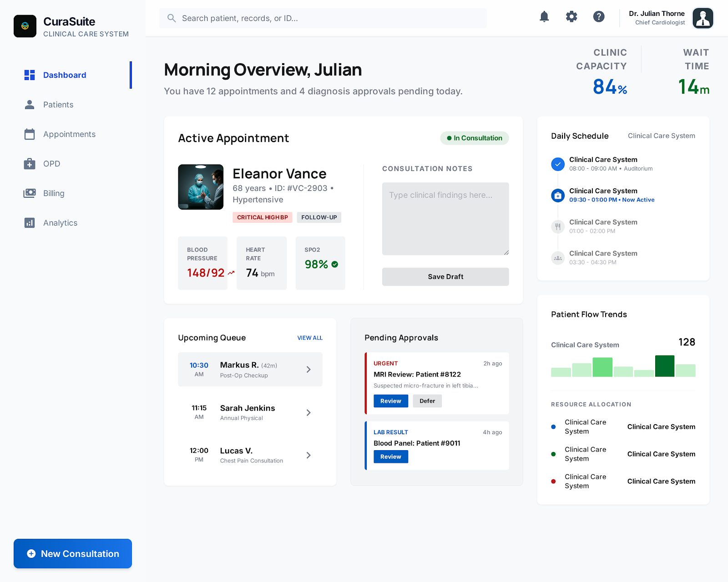Open the View All queue link
The height and width of the screenshot is (582, 728).
(x=310, y=338)
